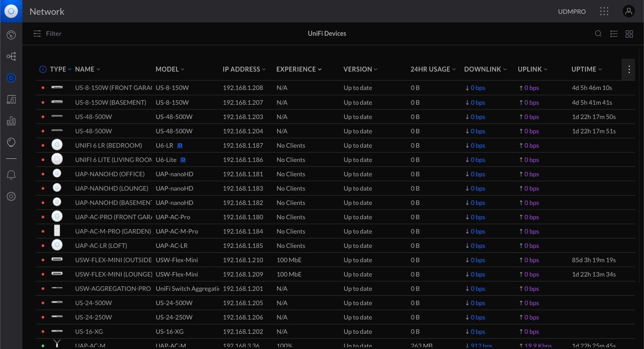Open the Statistics bar chart icon
644x349 pixels.
11,121
